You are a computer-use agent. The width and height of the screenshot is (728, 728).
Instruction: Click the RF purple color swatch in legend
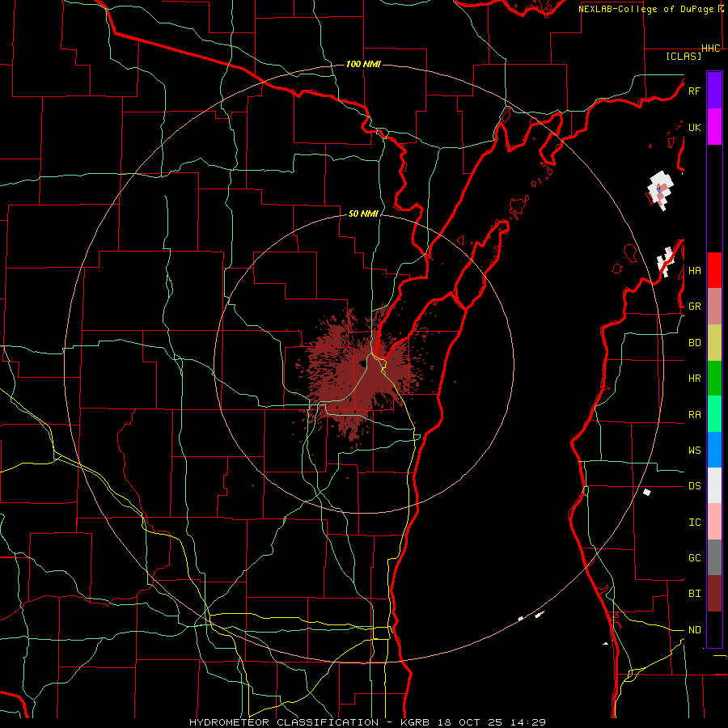point(714,91)
